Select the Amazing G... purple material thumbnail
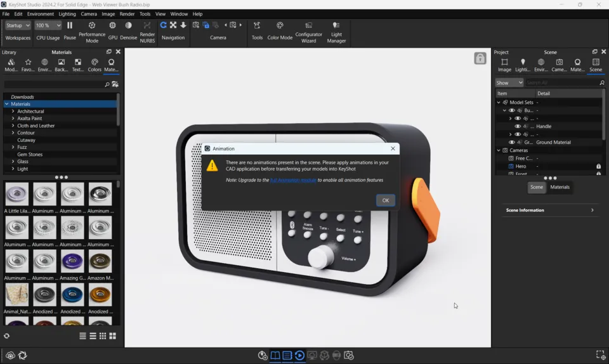Viewport: 609px width, 364px height. click(x=72, y=261)
